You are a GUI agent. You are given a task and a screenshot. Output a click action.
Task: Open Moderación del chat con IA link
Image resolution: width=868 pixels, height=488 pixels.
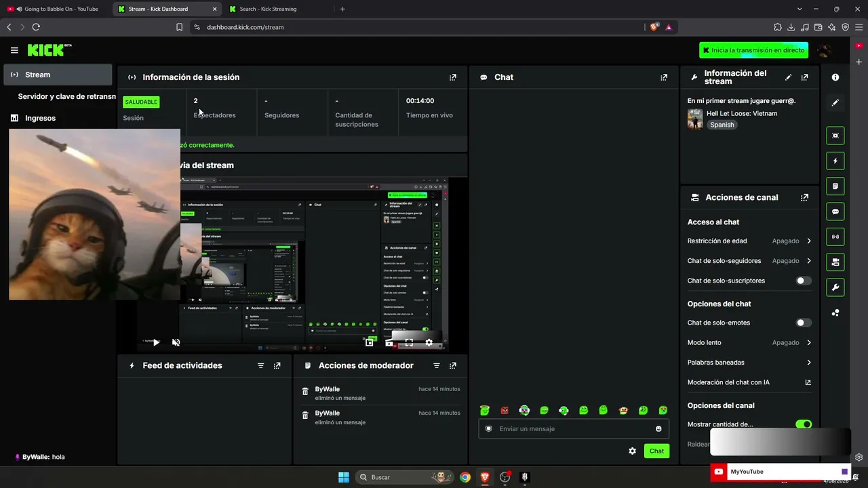click(x=749, y=382)
